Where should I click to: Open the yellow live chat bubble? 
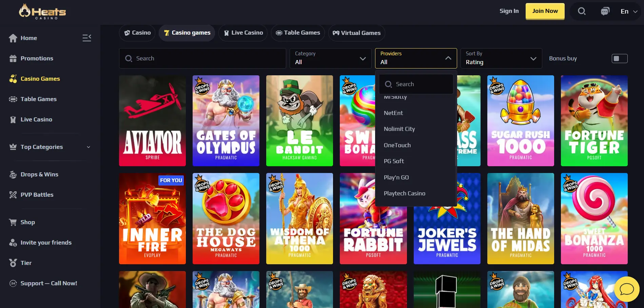coord(626,289)
